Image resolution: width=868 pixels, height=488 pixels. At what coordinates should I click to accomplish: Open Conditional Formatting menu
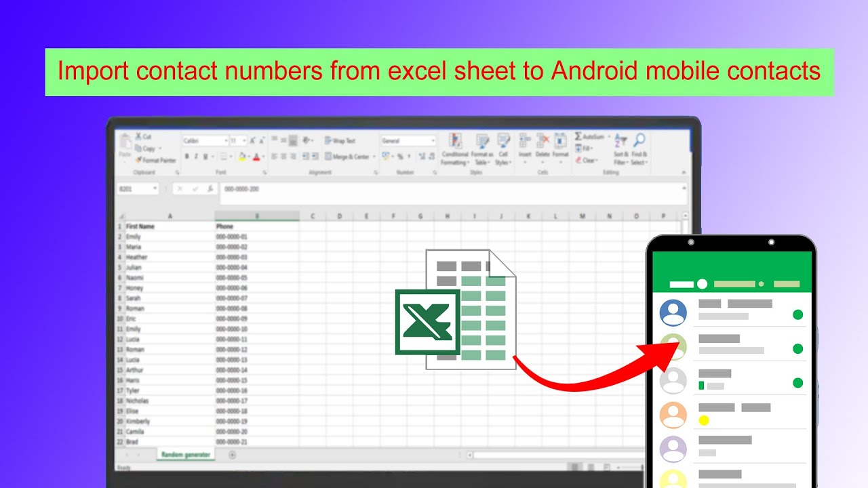[x=455, y=149]
